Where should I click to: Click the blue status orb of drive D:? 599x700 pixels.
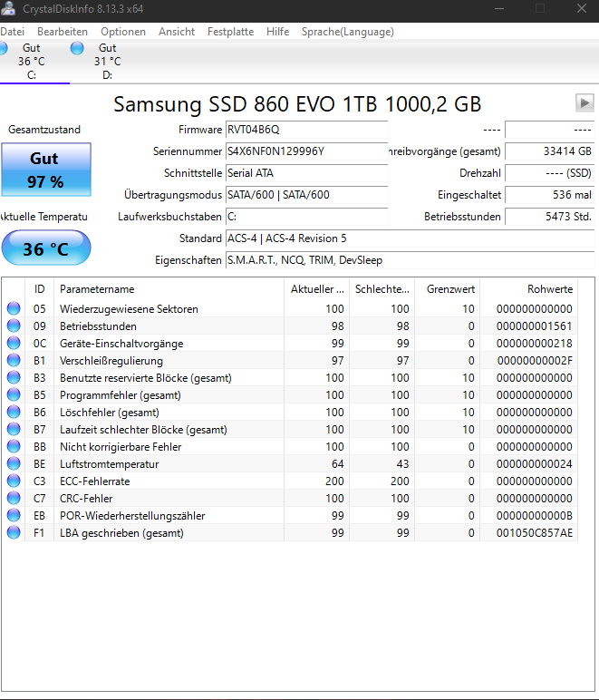pos(77,48)
